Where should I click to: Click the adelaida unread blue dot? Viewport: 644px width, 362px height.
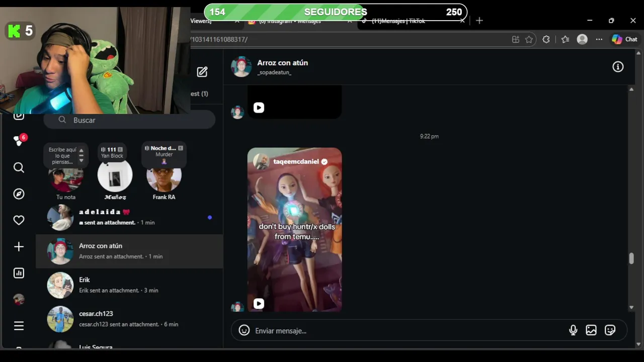(x=210, y=217)
